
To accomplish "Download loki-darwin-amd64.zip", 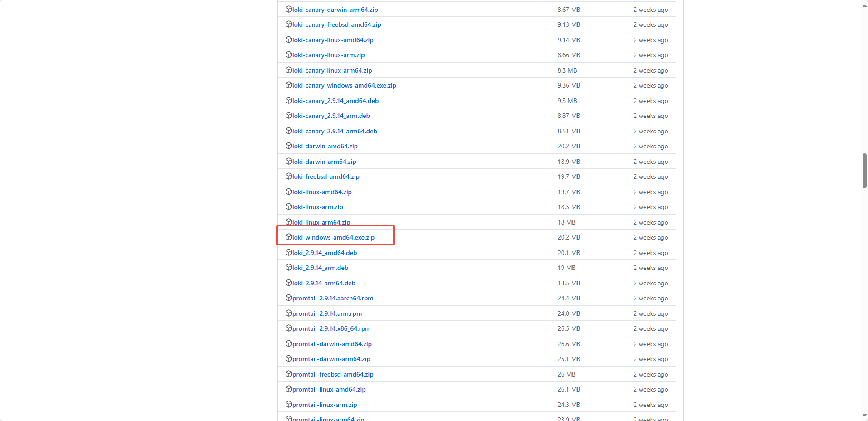I will point(325,147).
